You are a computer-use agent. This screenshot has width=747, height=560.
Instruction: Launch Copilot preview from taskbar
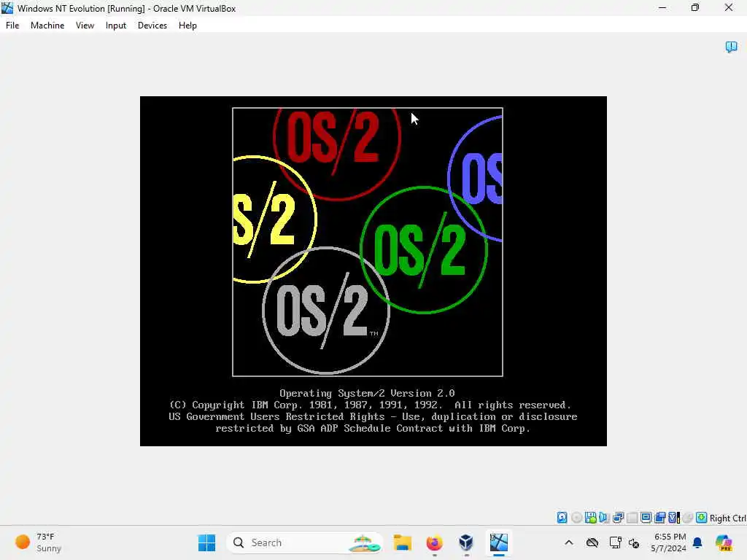click(x=724, y=542)
